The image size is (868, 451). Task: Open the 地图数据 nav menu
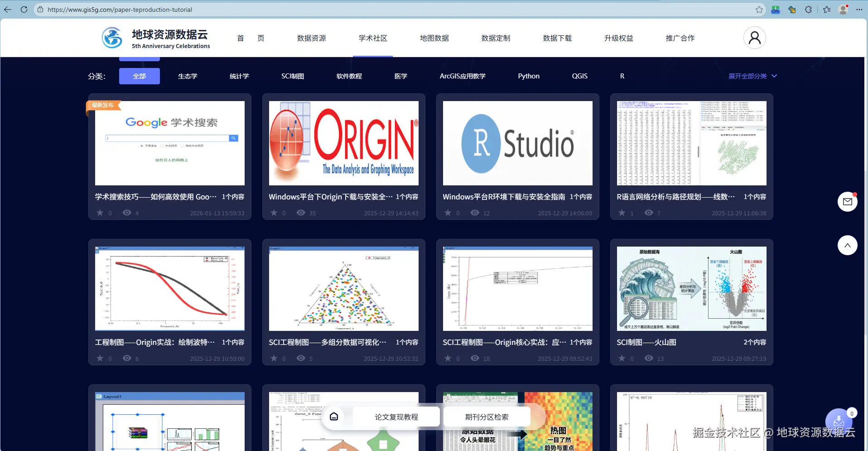(434, 38)
